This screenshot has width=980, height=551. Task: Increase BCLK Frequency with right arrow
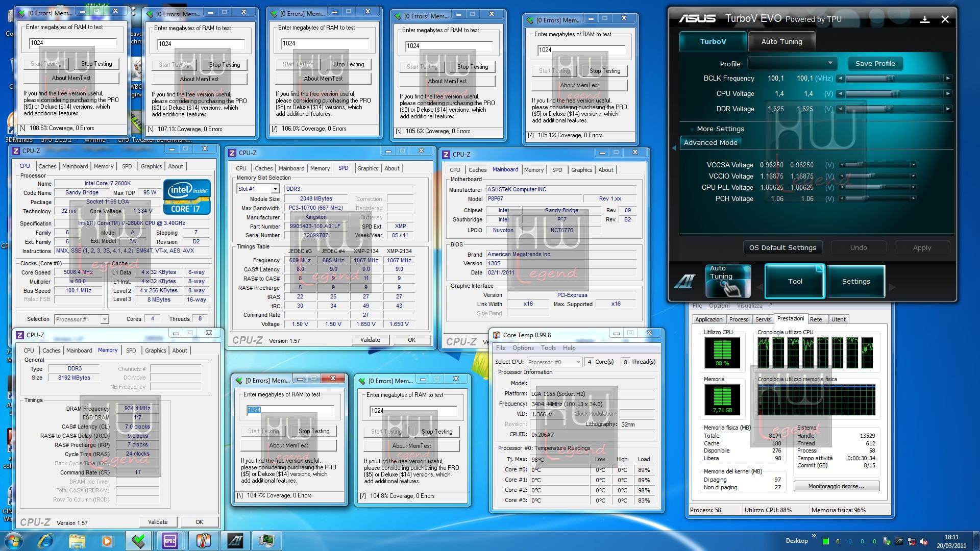(948, 79)
